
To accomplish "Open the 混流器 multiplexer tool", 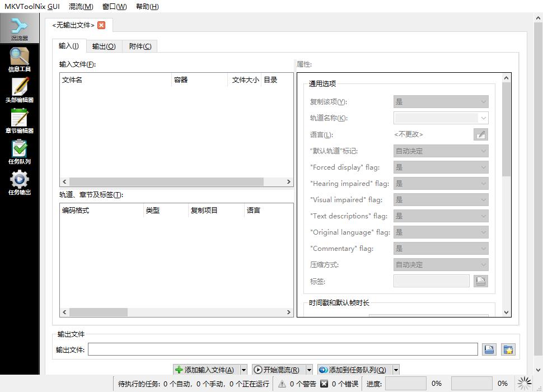I will (x=20, y=29).
